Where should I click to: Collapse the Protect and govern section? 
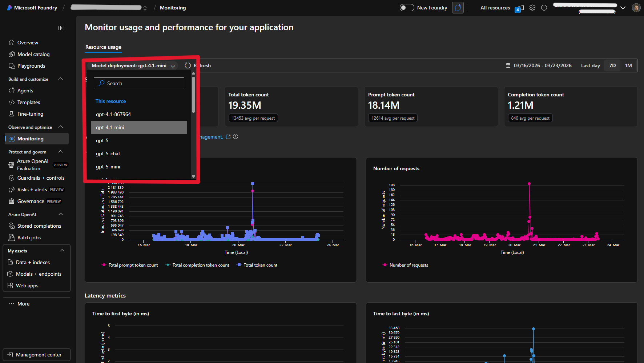pyautogui.click(x=61, y=152)
